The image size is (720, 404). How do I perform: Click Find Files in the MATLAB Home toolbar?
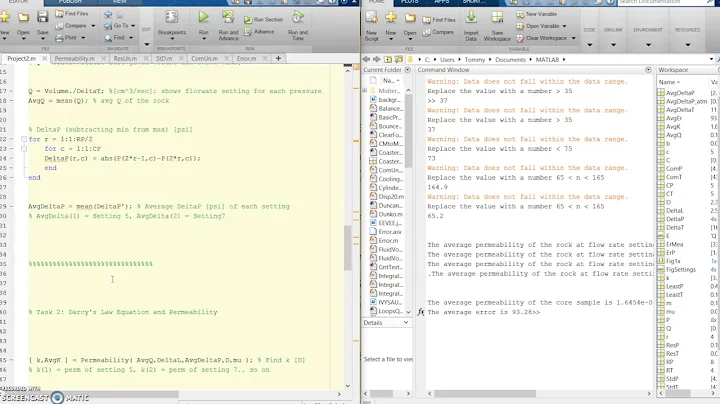[439, 20]
